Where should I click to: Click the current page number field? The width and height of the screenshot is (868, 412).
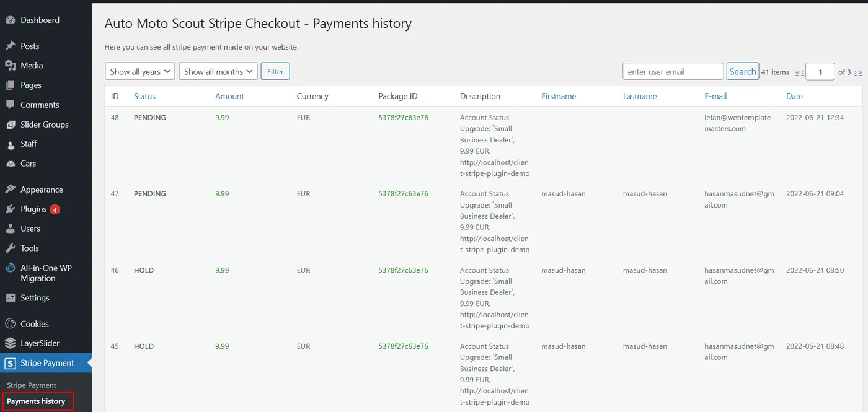pos(820,72)
